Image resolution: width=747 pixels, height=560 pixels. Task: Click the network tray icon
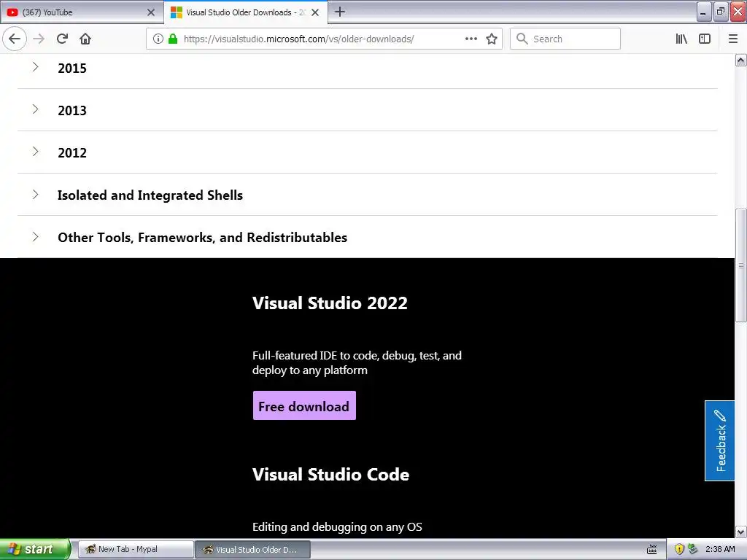pos(693,549)
